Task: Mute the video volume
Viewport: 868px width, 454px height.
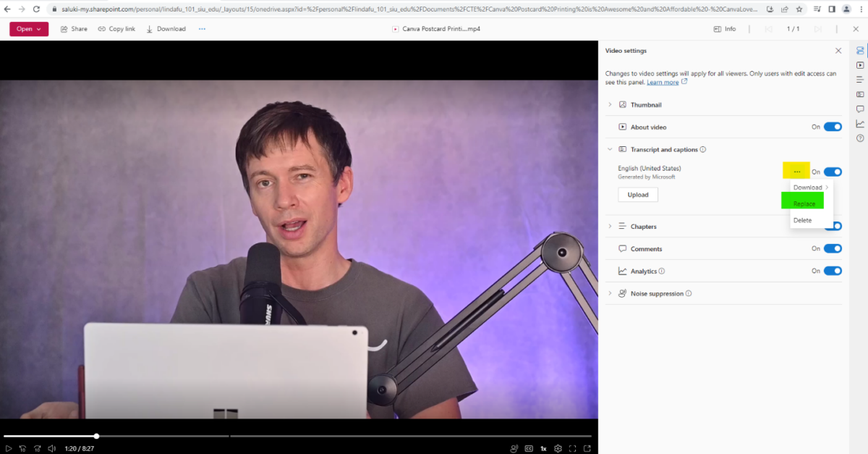Action: point(51,448)
